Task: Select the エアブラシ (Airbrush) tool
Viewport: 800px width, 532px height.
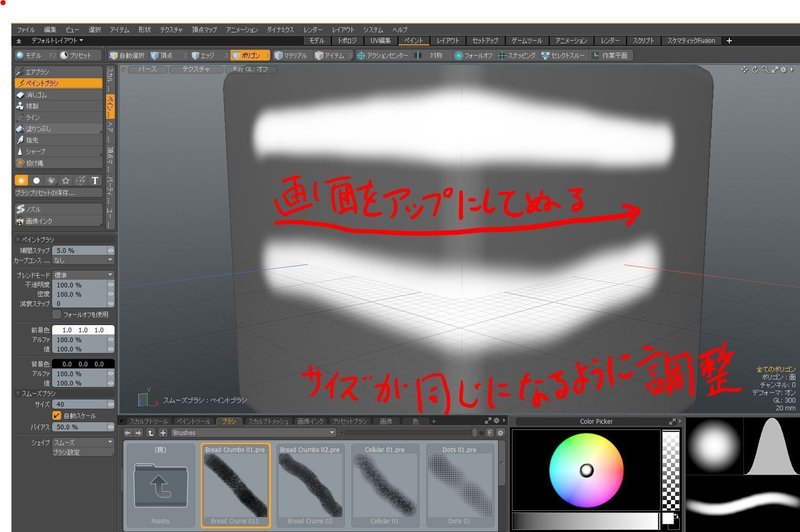Action: [58, 72]
